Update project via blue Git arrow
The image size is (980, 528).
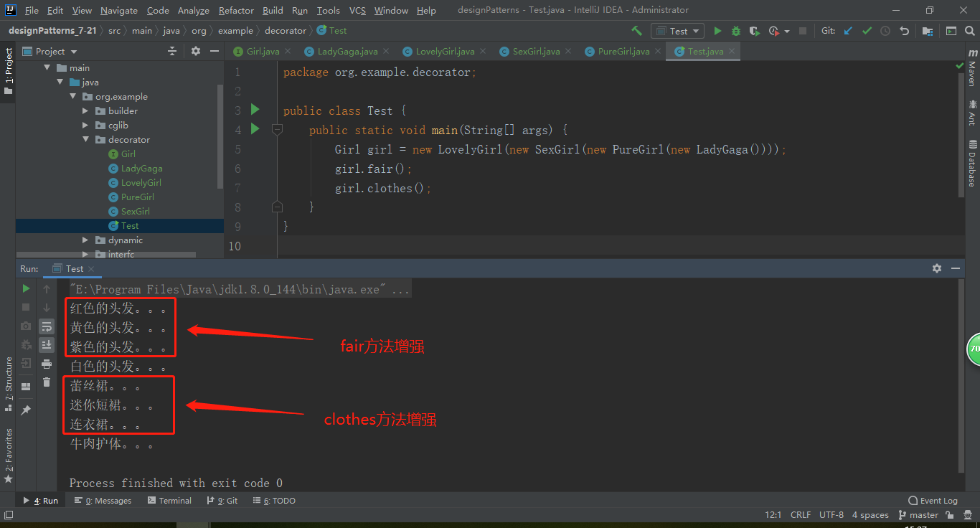tap(849, 31)
